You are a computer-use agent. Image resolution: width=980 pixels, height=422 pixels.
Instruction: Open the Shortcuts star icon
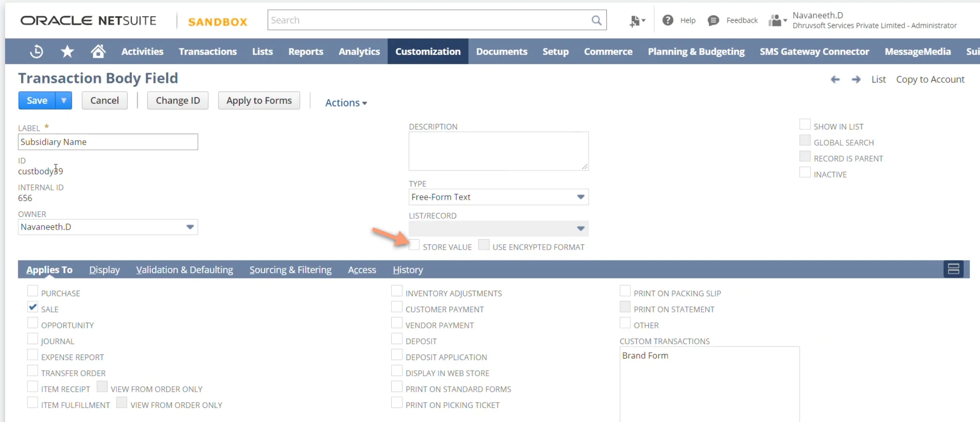pos(68,52)
